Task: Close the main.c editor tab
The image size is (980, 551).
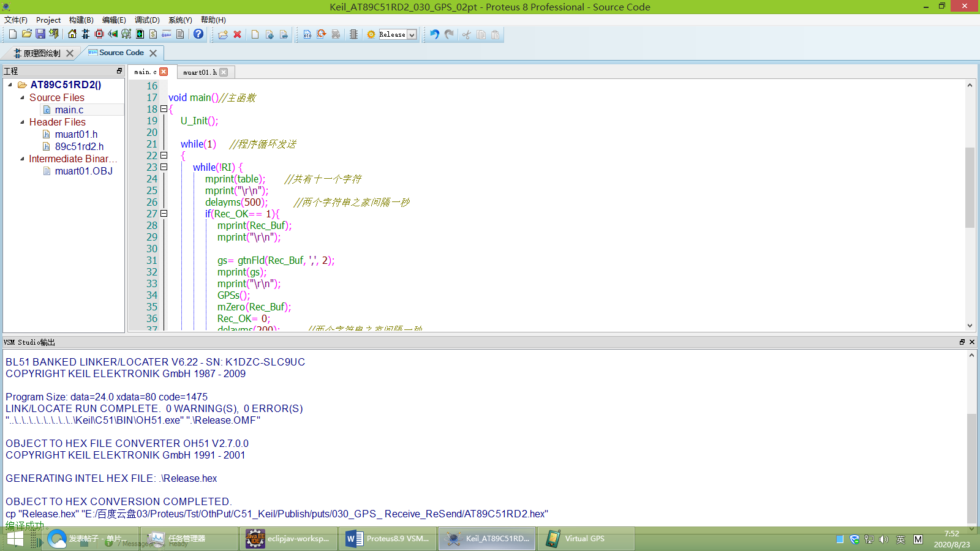Action: tap(164, 72)
